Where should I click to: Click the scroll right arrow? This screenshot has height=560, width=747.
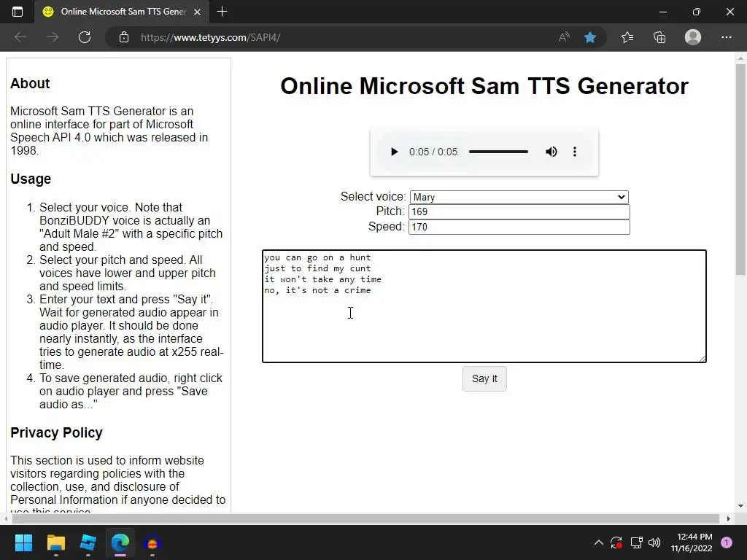pyautogui.click(x=728, y=518)
